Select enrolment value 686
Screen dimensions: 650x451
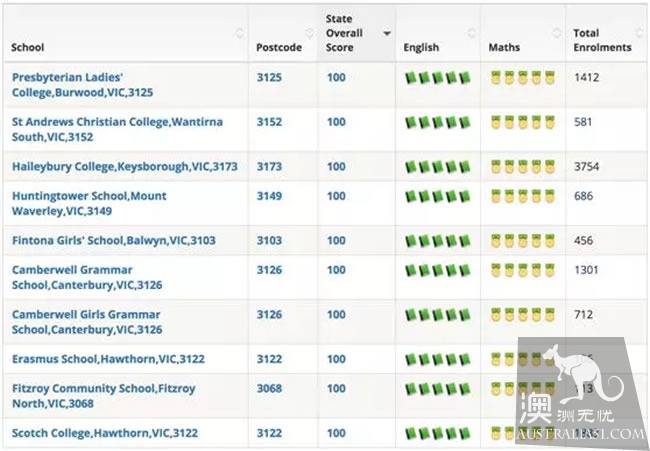pos(583,196)
